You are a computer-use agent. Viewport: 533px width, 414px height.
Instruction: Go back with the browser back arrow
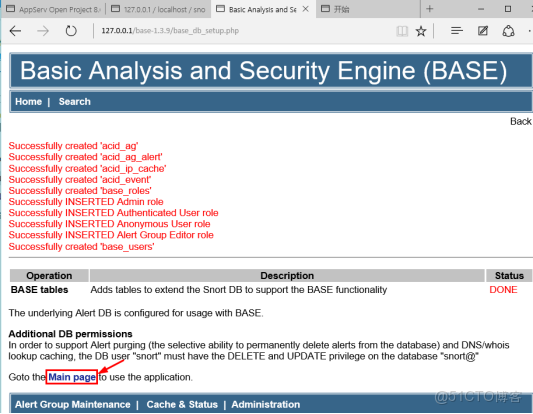[15, 31]
